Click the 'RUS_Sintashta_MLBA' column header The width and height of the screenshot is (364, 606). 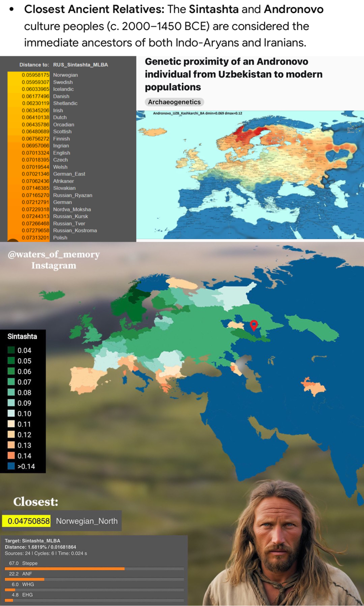coord(81,65)
